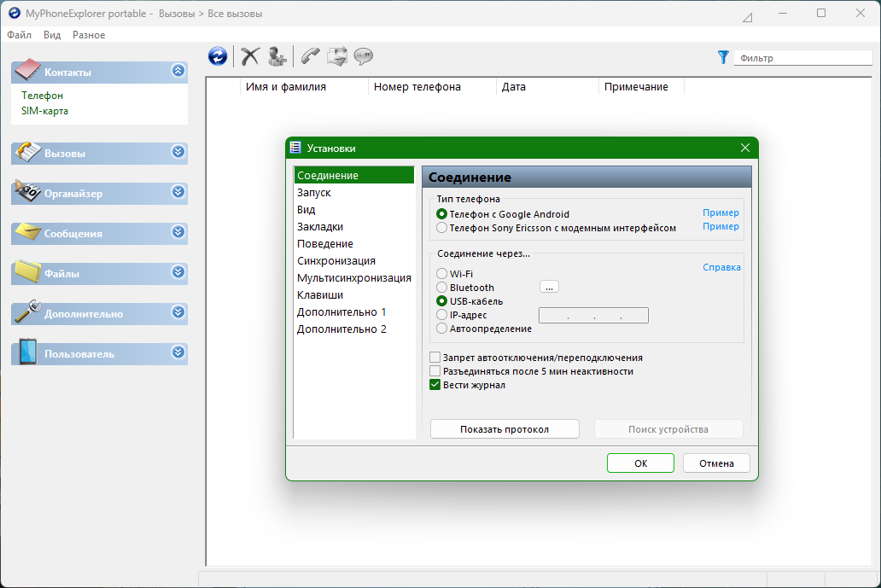Select Телефон с Google Android radio

[x=441, y=214]
